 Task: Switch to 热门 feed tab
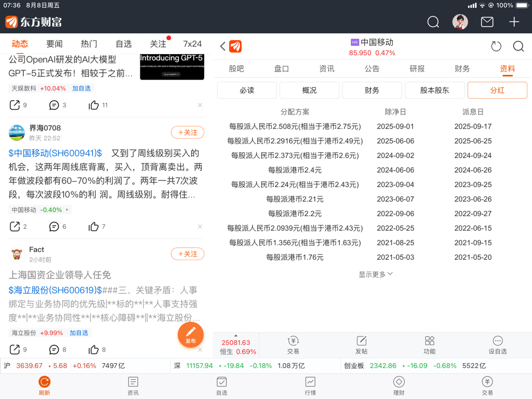point(89,44)
